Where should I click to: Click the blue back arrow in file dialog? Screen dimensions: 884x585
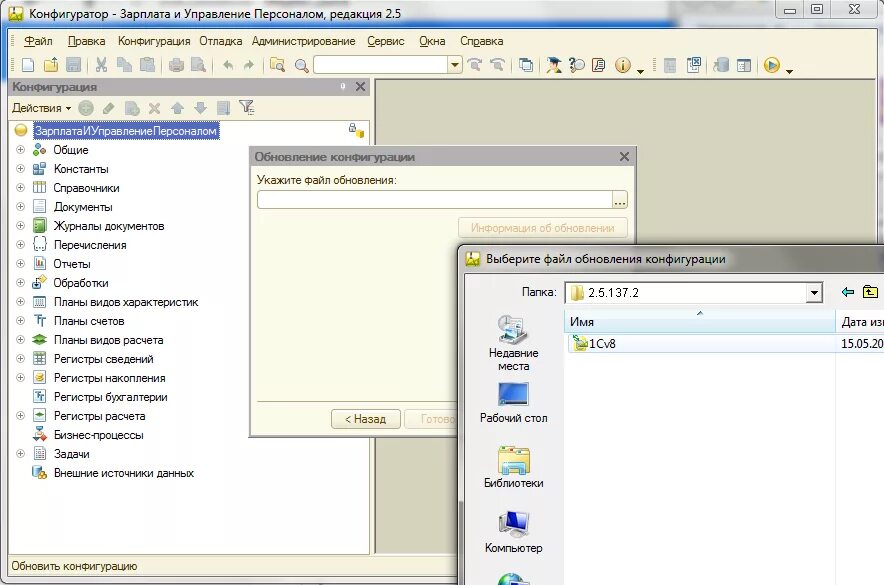(x=847, y=292)
